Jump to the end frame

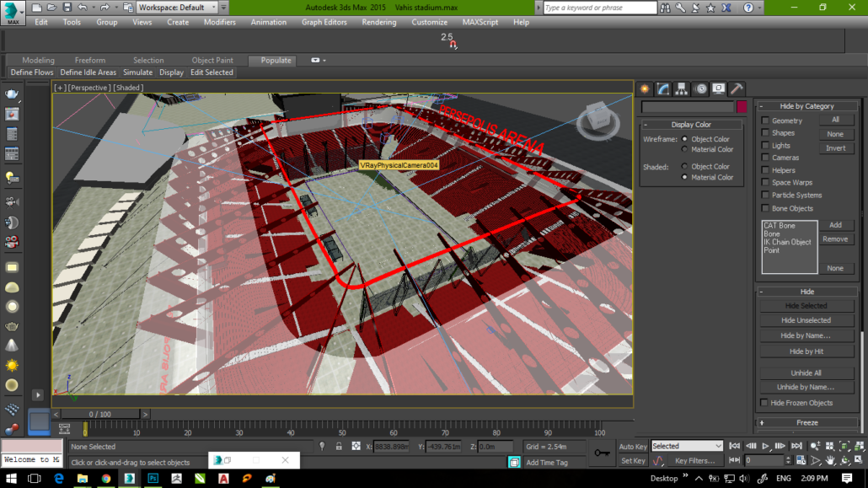pos(796,446)
